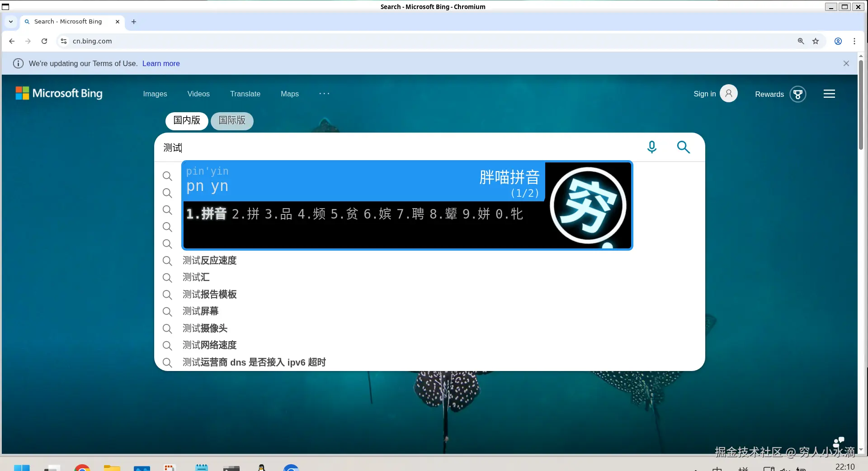Click the Learn more link
Screen dimensions: 868x471
pyautogui.click(x=161, y=63)
